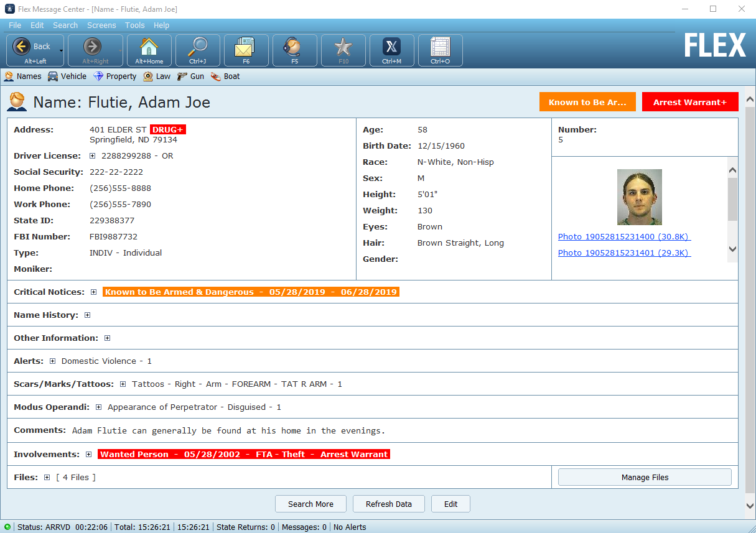Open the Gun search shortcut
Image resolution: width=756 pixels, height=533 pixels.
pyautogui.click(x=190, y=76)
